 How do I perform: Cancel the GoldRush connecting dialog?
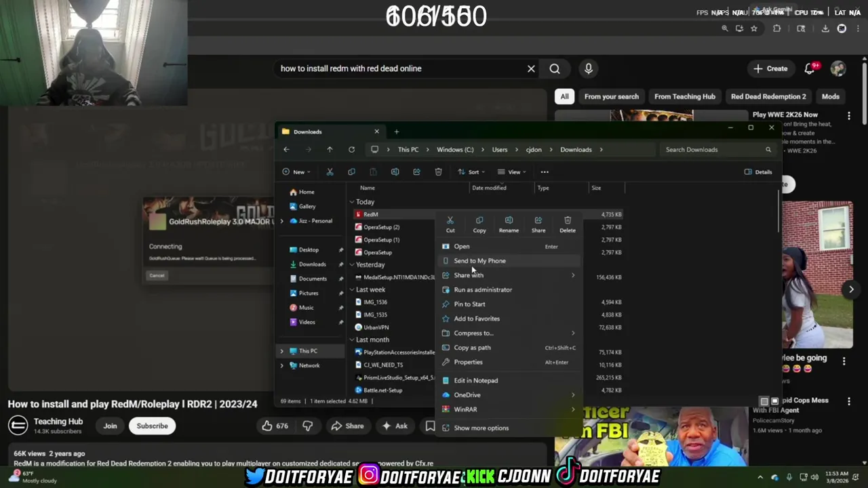pos(157,276)
